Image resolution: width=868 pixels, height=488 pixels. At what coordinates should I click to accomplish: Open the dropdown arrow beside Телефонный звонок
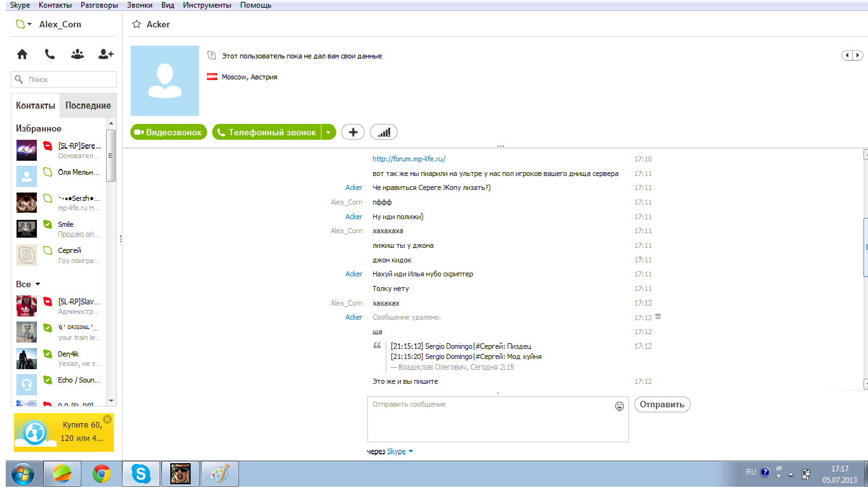[x=328, y=132]
